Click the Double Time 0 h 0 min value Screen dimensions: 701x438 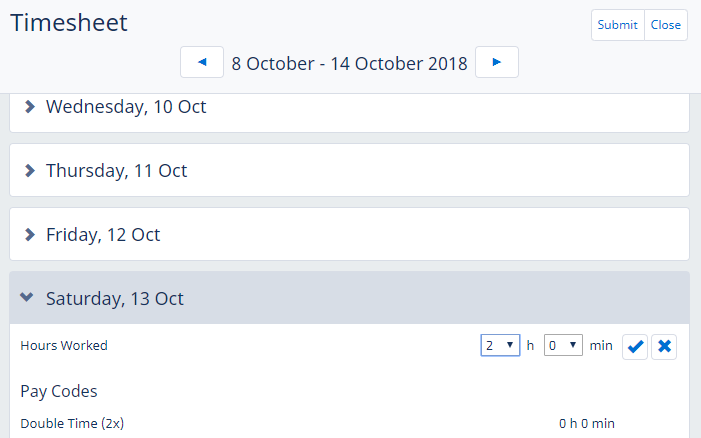click(x=587, y=423)
